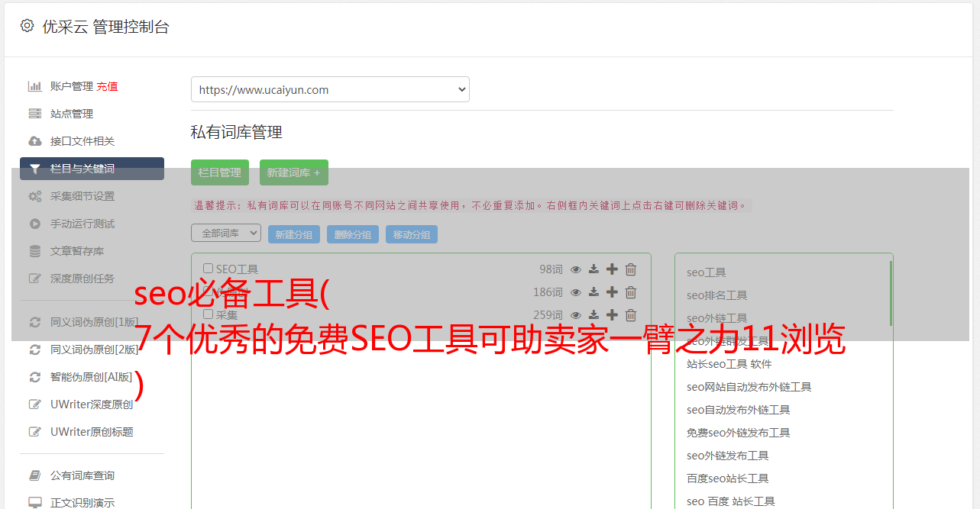Delete the 186词 library
This screenshot has height=509, width=980.
pyautogui.click(x=631, y=292)
